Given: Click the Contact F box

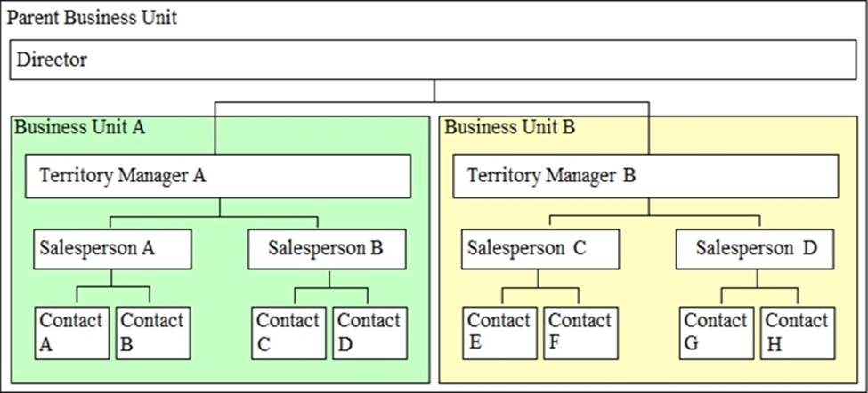Looking at the screenshot, I should [580, 333].
